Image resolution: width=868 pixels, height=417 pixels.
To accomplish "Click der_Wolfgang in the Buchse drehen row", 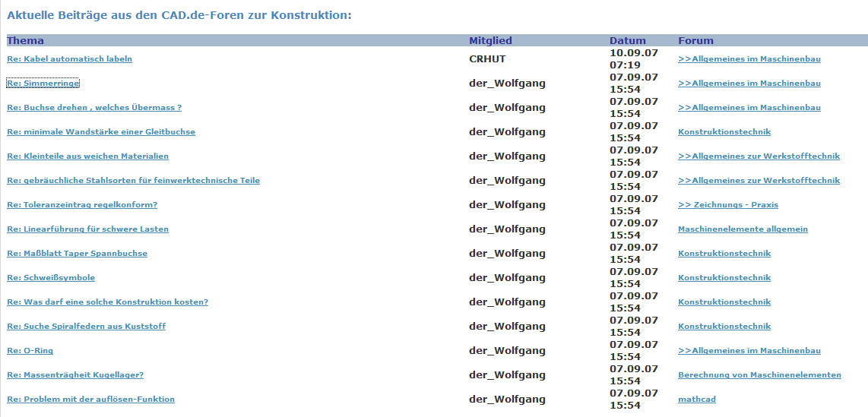I will [x=507, y=108].
